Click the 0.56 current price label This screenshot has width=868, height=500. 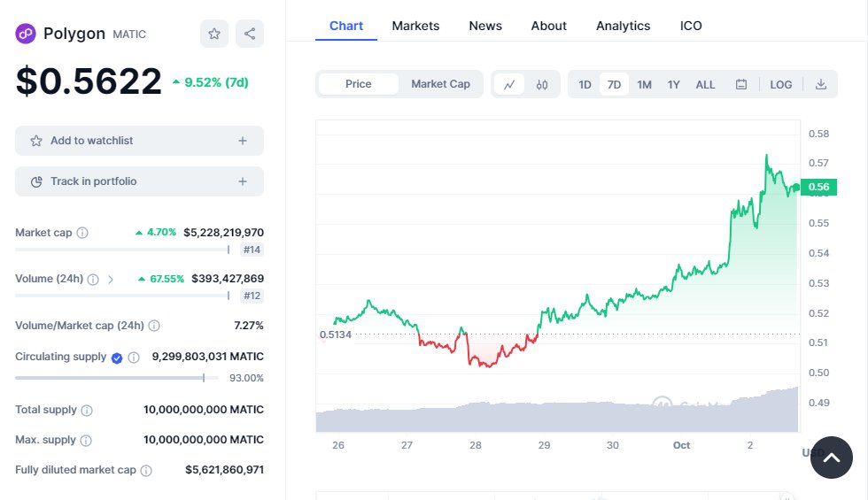coord(818,187)
